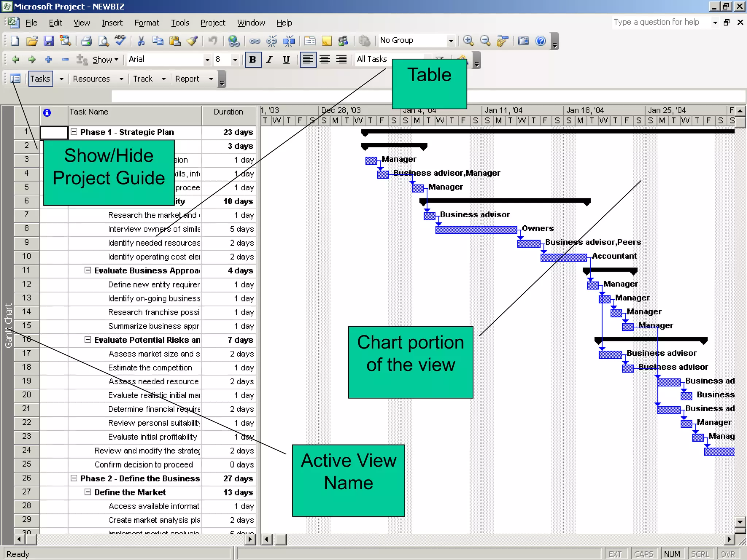Hide subtasks with the blue minus icon
The width and height of the screenshot is (747, 560).
click(65, 59)
